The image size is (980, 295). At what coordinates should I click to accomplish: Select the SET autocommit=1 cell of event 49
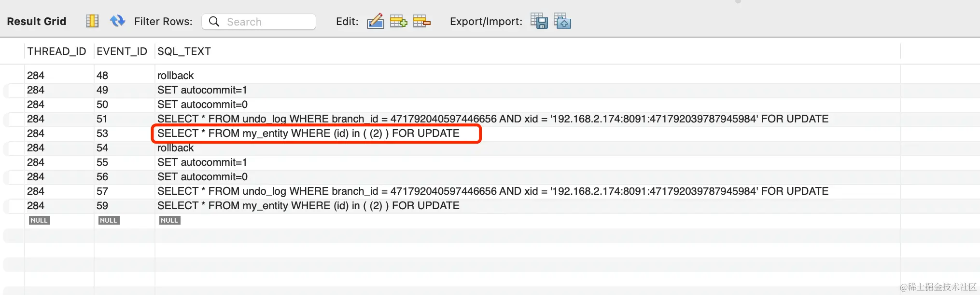pos(528,90)
